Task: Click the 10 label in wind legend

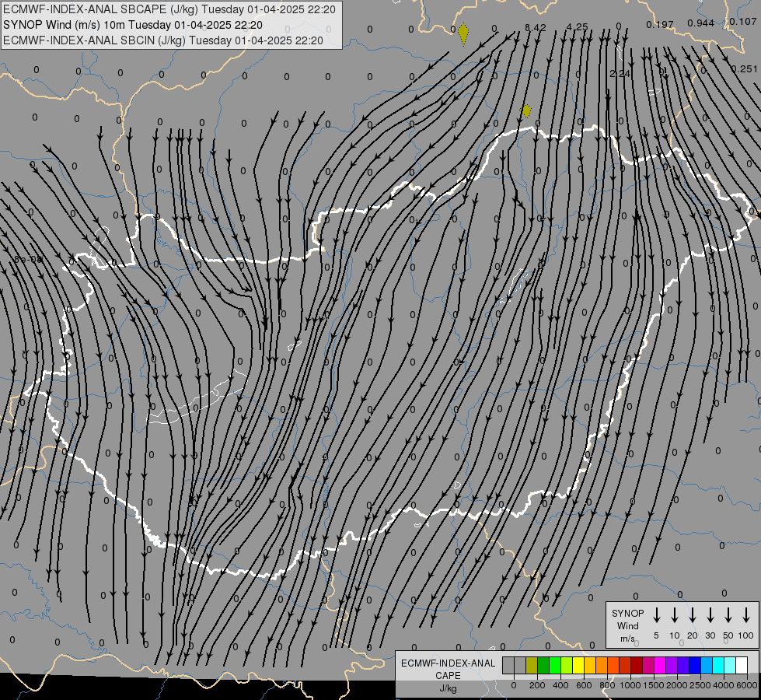Action: (x=675, y=635)
